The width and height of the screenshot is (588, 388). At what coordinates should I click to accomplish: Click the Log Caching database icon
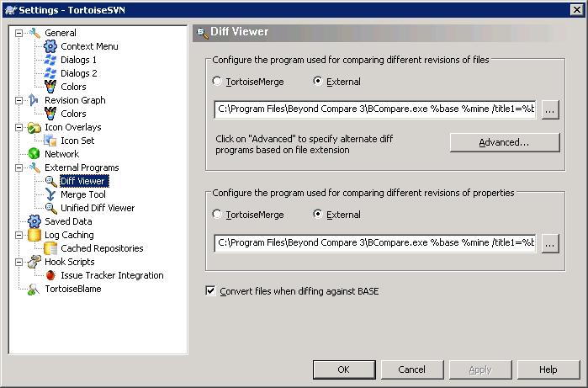click(x=34, y=235)
